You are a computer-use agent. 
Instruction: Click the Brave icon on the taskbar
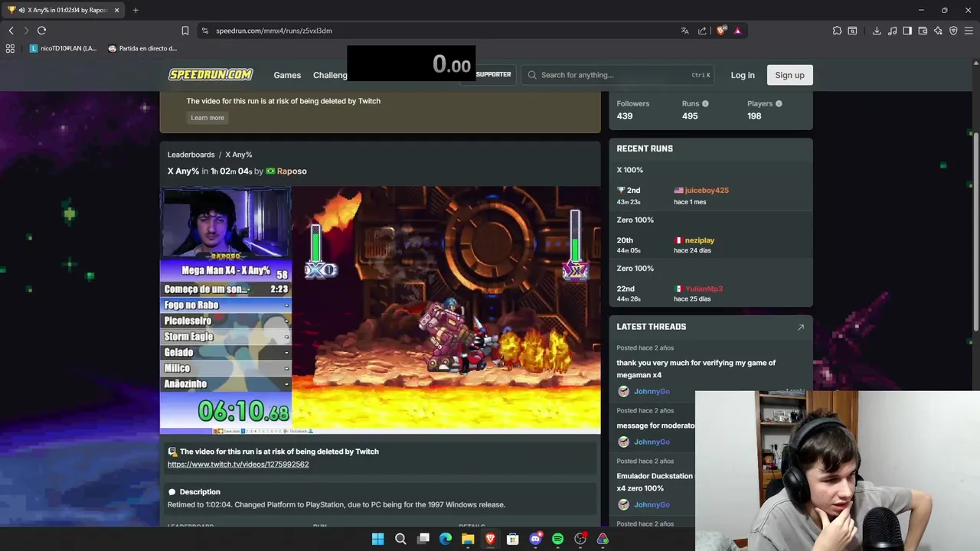point(490,539)
